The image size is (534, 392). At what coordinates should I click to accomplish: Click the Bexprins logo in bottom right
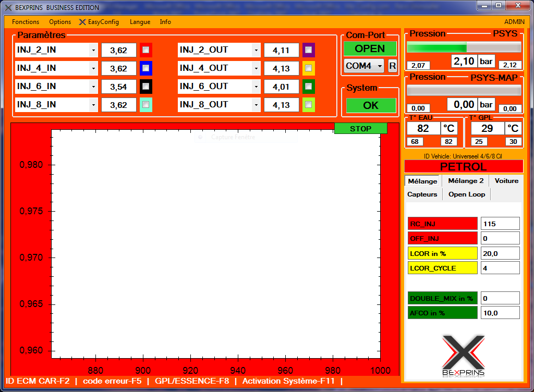464,356
